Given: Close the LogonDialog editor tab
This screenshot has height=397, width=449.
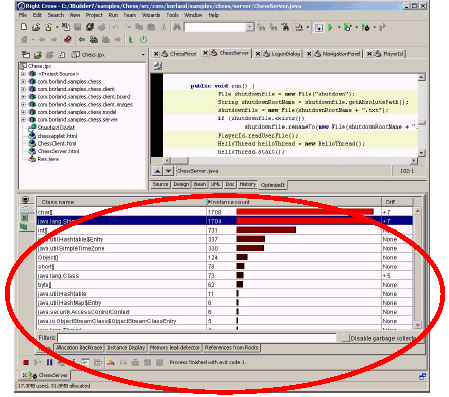Looking at the screenshot, I should pos(258,54).
